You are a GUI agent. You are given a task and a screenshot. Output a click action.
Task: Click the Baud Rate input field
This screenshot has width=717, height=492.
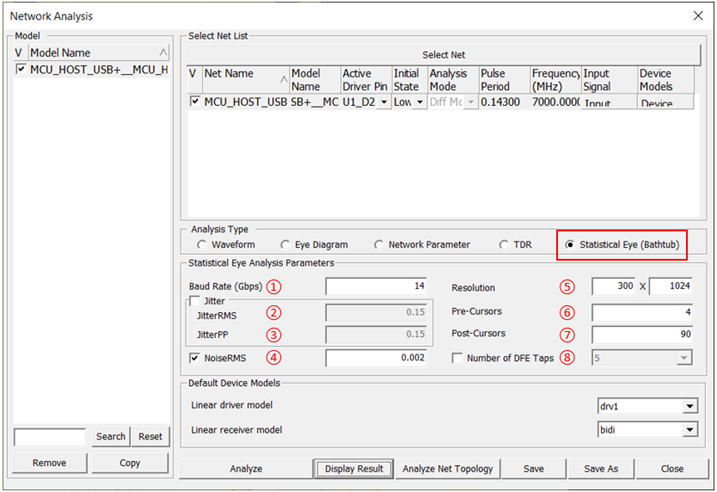[375, 287]
